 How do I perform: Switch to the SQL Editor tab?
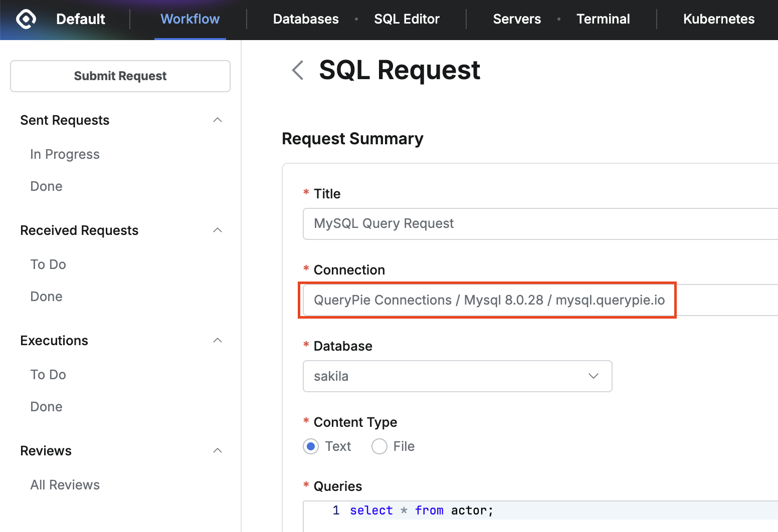(x=407, y=19)
